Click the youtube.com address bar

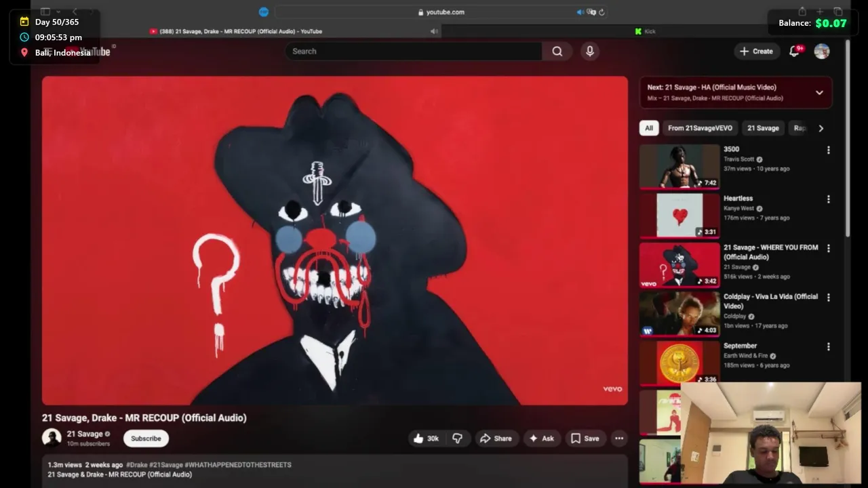click(x=441, y=12)
